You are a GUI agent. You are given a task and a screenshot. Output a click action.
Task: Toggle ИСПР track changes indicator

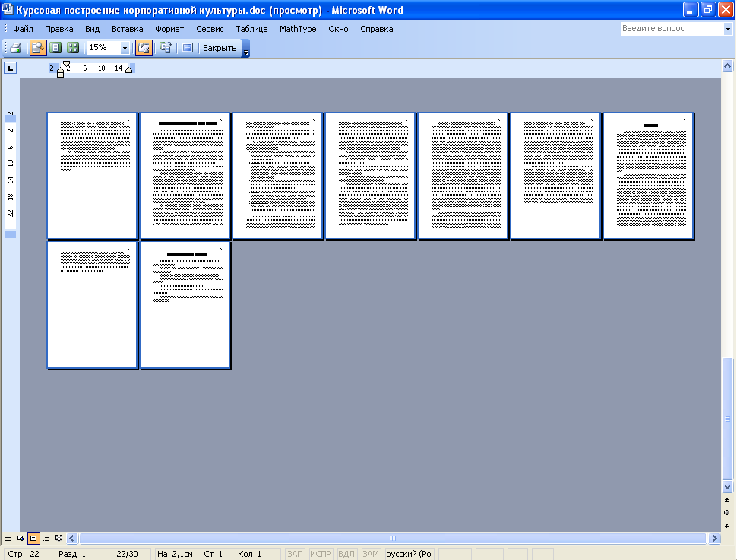(321, 554)
